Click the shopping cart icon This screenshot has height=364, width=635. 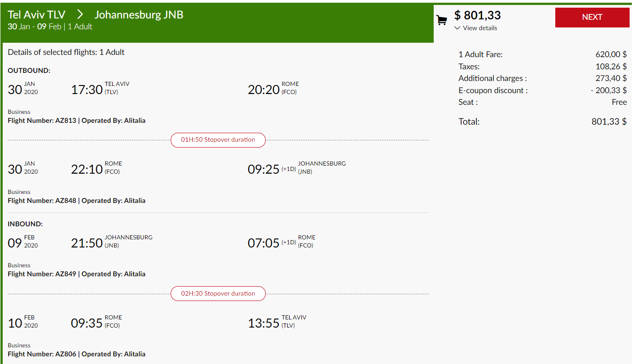[442, 20]
